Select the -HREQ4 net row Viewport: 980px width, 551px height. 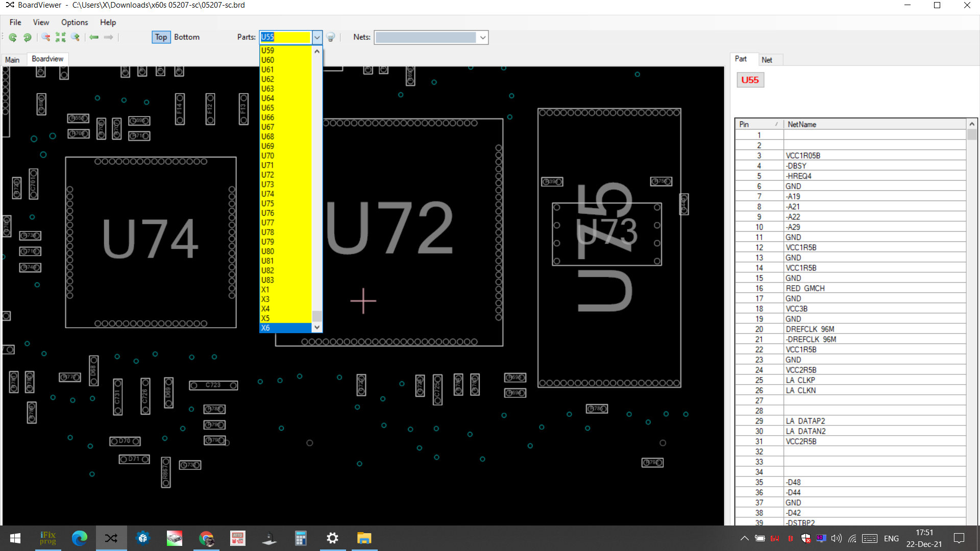[x=850, y=176]
